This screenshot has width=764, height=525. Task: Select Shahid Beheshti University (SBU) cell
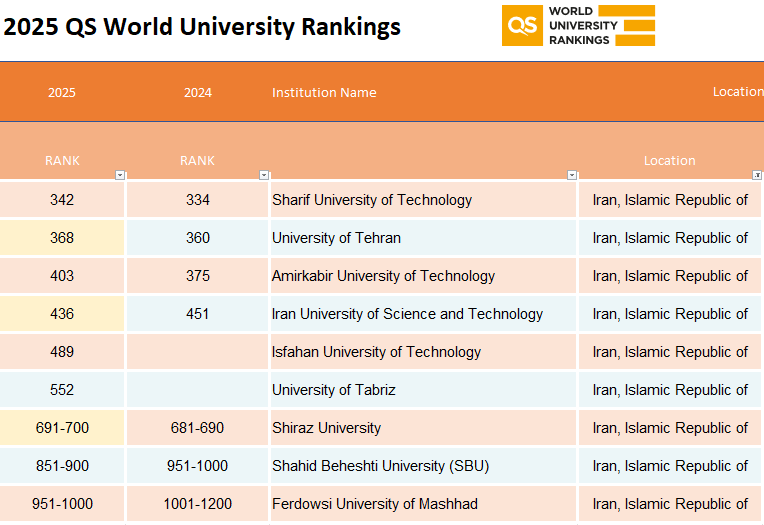pos(423,466)
